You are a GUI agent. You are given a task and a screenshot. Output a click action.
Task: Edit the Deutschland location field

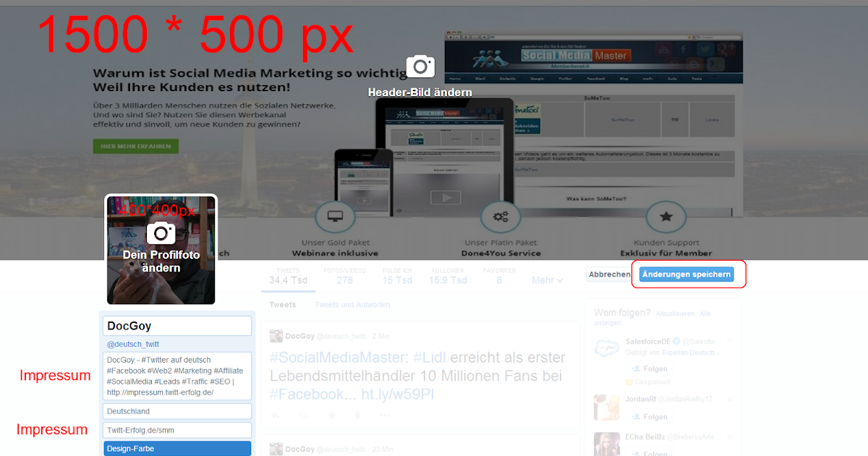pyautogui.click(x=177, y=411)
